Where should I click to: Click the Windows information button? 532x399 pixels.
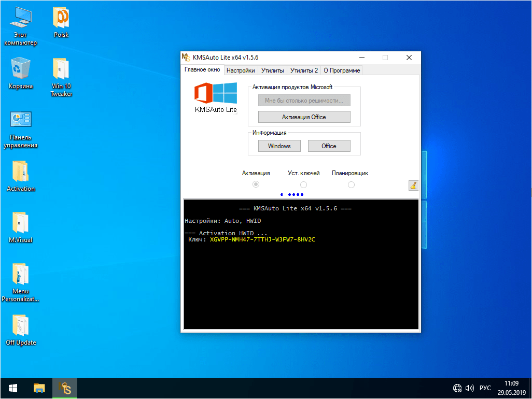pos(279,146)
